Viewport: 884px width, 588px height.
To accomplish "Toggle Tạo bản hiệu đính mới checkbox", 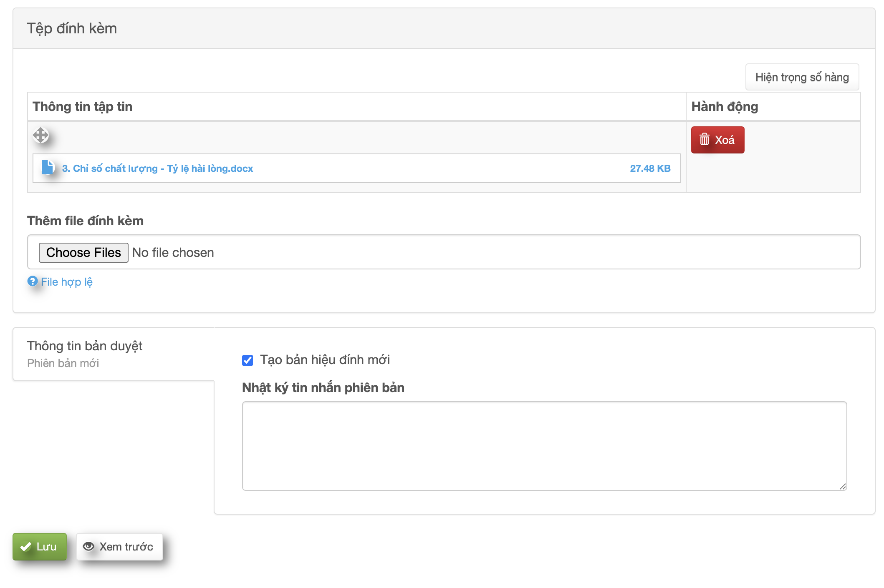I will [x=248, y=360].
